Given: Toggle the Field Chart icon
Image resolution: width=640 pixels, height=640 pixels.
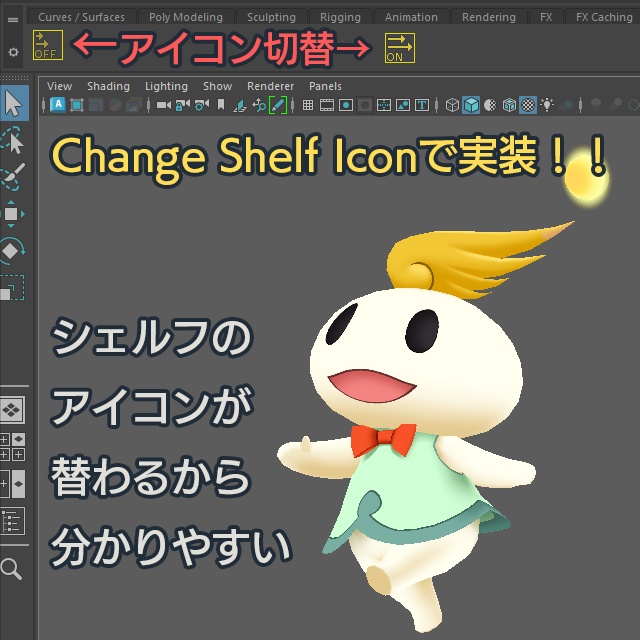Looking at the screenshot, I should [x=384, y=105].
